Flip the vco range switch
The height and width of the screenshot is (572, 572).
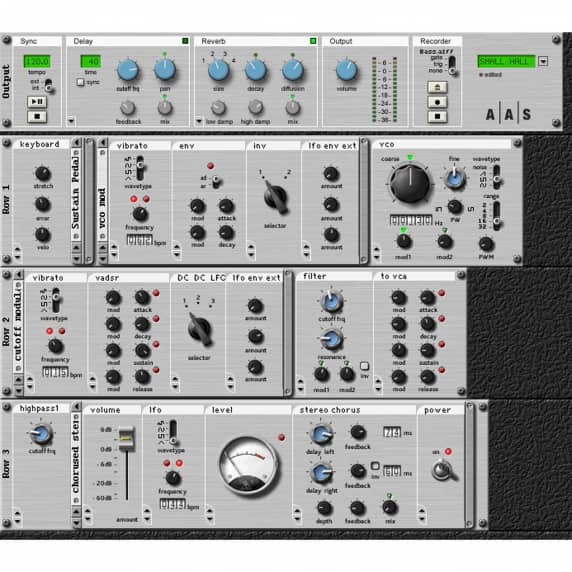point(496,216)
